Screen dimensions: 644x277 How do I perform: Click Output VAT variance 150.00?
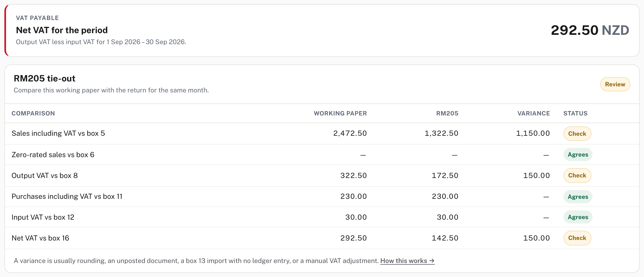(536, 176)
